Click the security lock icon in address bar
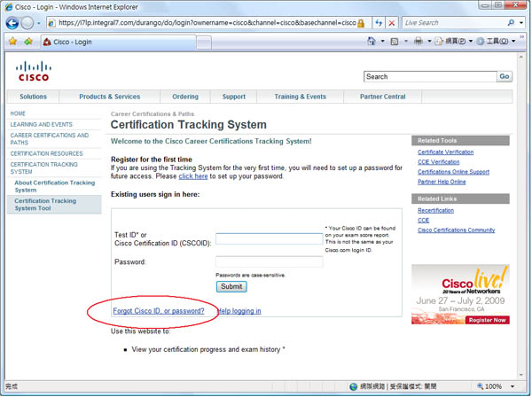The image size is (532, 397). (361, 22)
